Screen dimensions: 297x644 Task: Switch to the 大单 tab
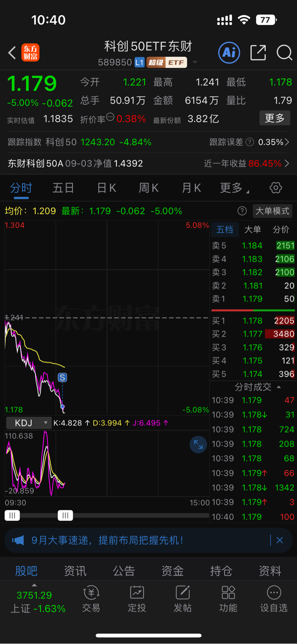253,230
